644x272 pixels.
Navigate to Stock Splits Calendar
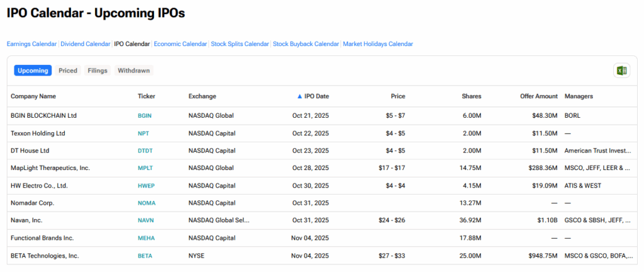pos(240,44)
